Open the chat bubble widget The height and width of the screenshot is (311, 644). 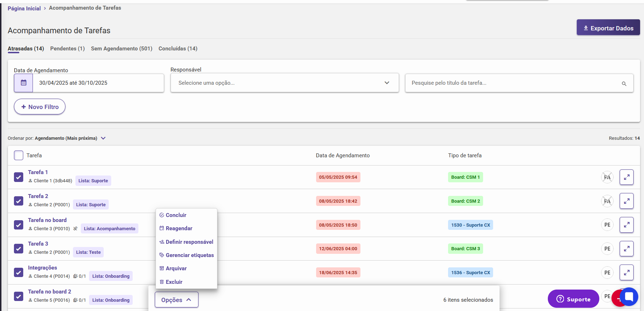click(629, 297)
